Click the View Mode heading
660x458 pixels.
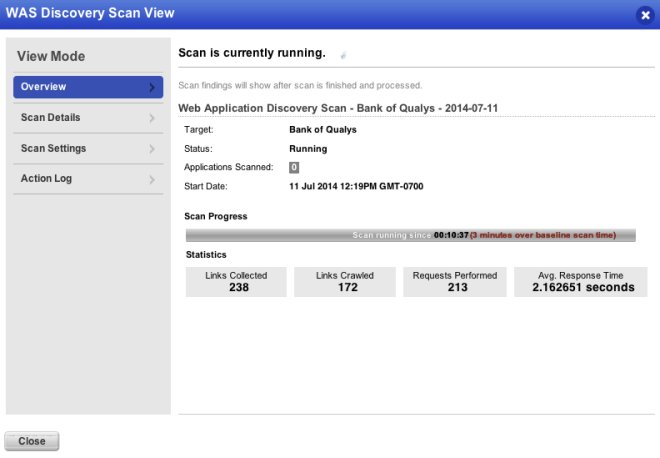click(x=51, y=56)
